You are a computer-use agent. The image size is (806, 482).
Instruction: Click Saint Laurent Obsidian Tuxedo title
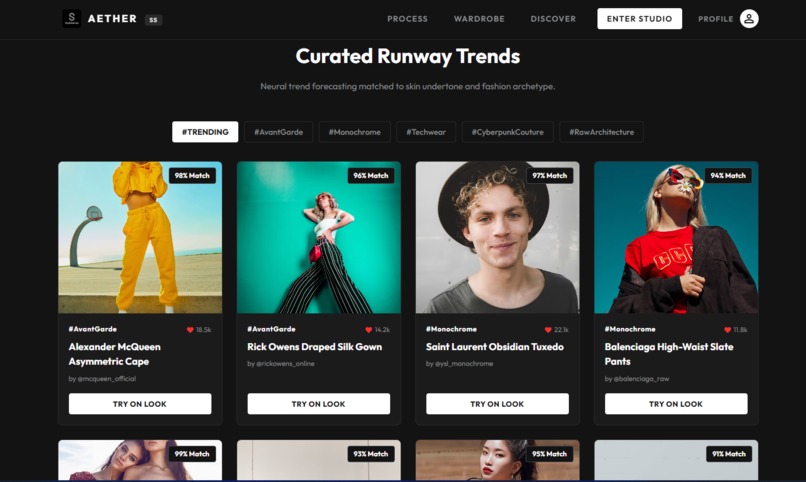coord(494,347)
